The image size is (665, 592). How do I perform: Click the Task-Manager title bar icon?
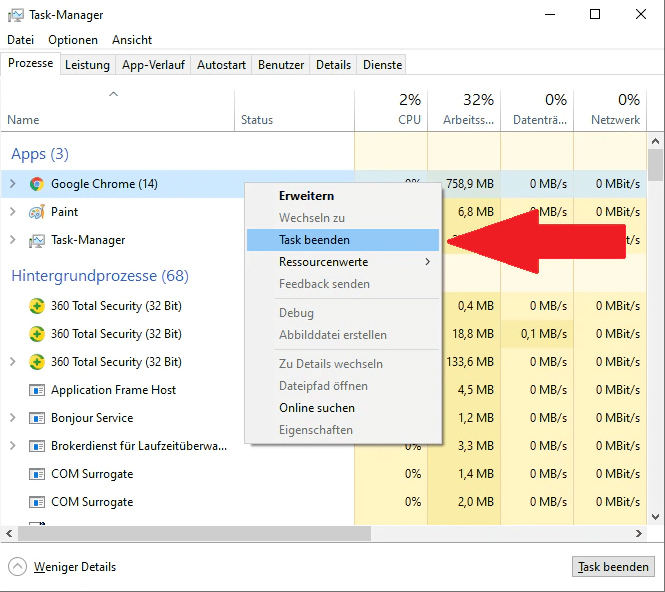16,15
